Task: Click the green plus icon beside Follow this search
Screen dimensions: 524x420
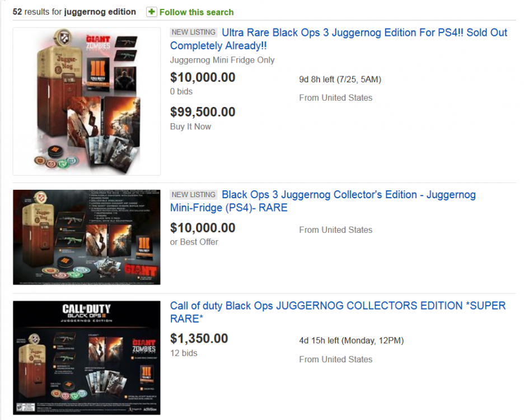Action: (152, 12)
